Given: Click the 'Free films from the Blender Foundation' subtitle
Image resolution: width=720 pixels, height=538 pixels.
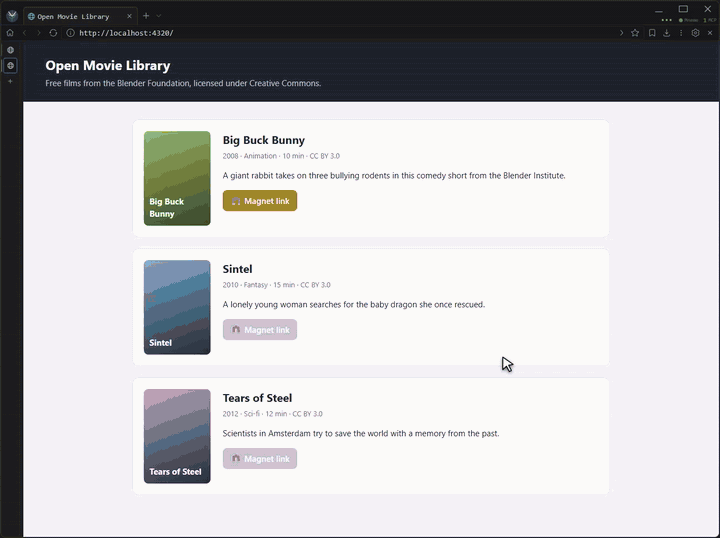Looking at the screenshot, I should pos(183,83).
